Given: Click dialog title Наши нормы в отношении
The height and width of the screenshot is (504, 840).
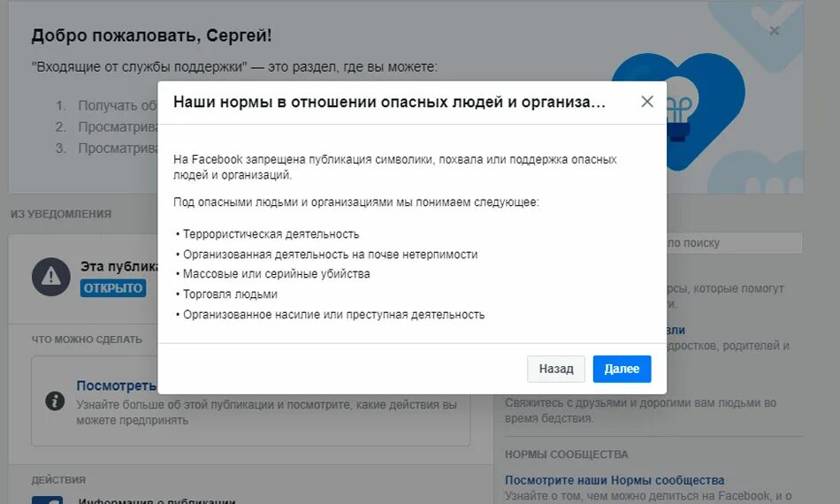Looking at the screenshot, I should pyautogui.click(x=389, y=102).
